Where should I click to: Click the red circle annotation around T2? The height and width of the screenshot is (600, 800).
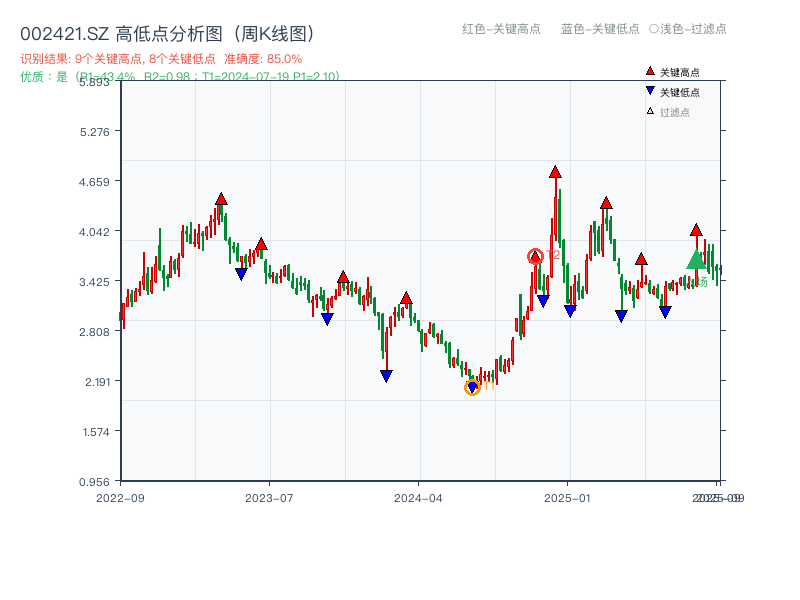coord(536,256)
